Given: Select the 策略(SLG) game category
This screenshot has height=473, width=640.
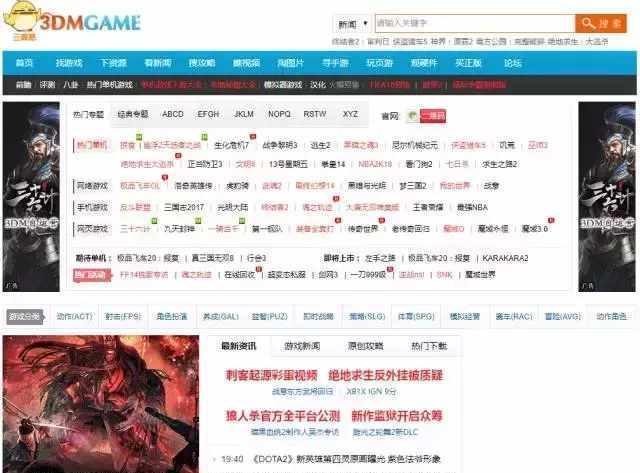Looking at the screenshot, I should 367,317.
